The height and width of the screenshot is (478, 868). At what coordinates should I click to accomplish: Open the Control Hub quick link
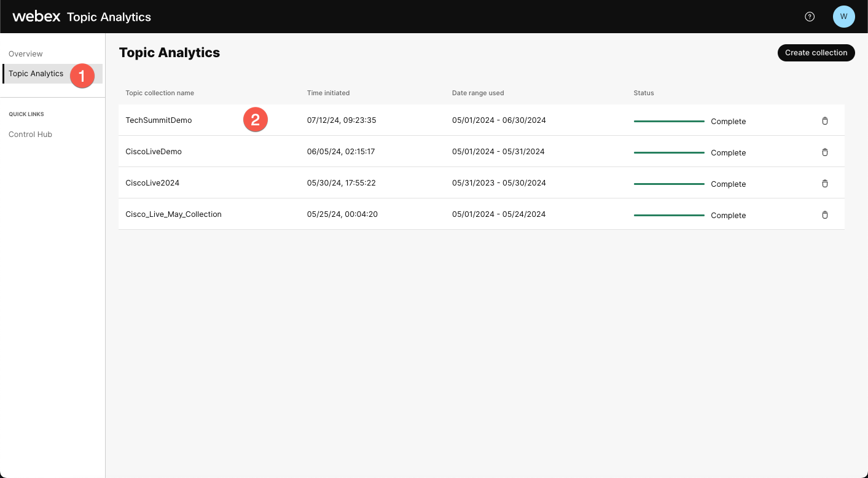[30, 134]
